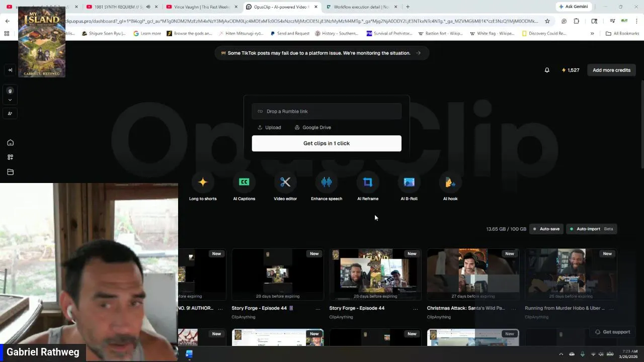Open more options for Running from Murder Hobo project
Screen dimensions: 644x362
pos(611,309)
